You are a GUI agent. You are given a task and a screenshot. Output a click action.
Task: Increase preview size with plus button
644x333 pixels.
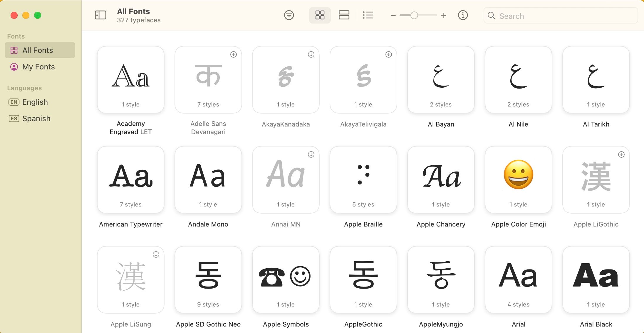tap(444, 15)
